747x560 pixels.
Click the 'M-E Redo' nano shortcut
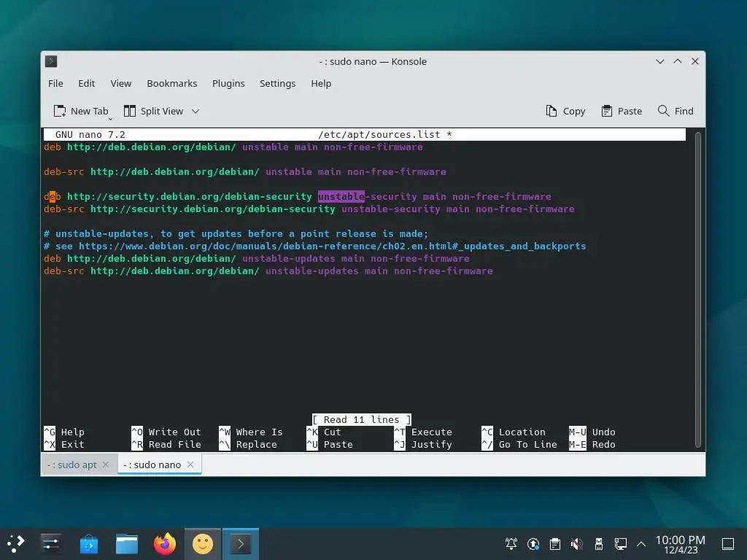[592, 444]
